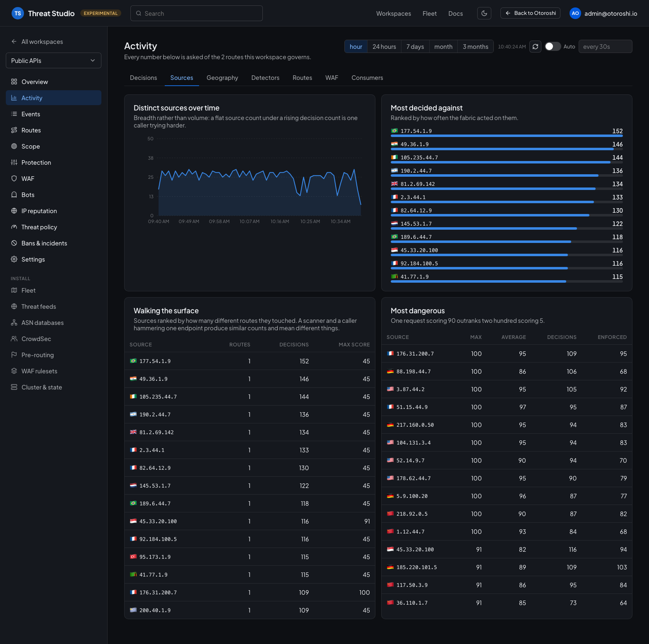Click the Pre-routing flag icon
The image size is (649, 644).
tap(14, 355)
